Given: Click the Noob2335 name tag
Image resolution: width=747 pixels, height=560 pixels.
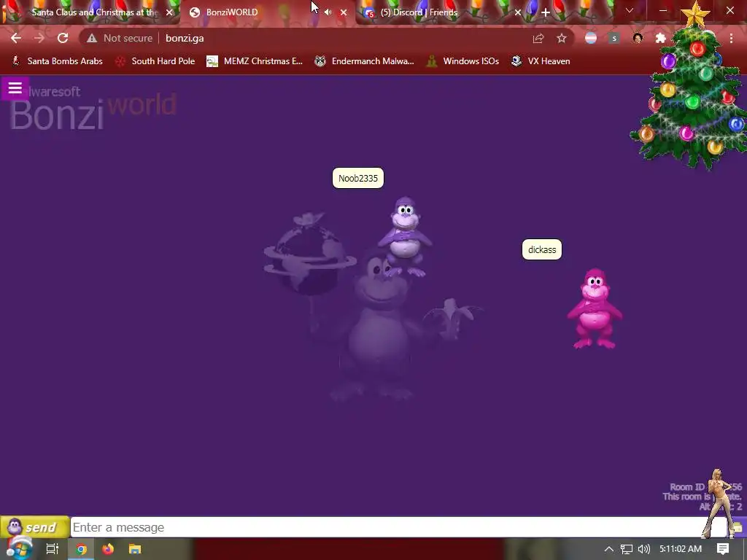Looking at the screenshot, I should tap(357, 178).
